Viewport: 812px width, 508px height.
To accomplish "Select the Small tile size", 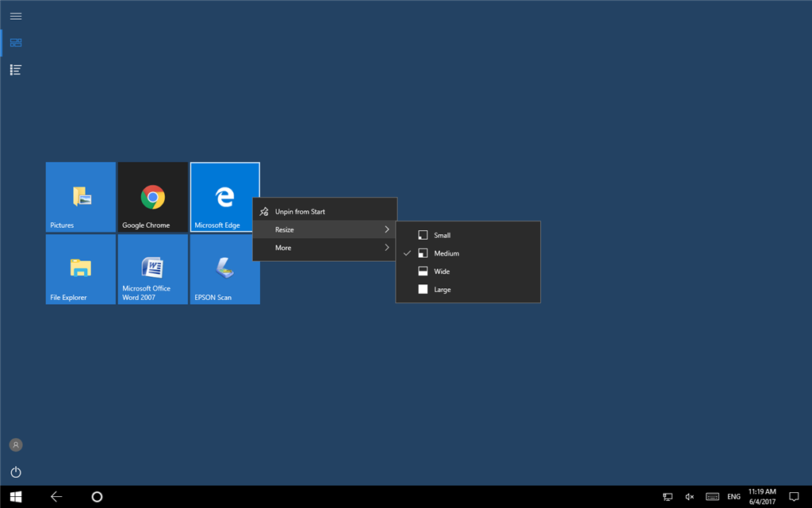I will click(468, 235).
